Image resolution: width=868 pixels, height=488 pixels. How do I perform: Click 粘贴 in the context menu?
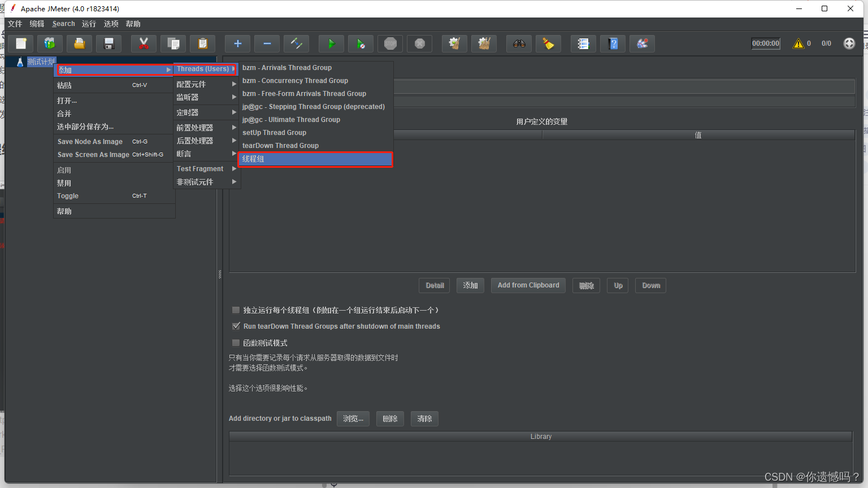tap(114, 85)
